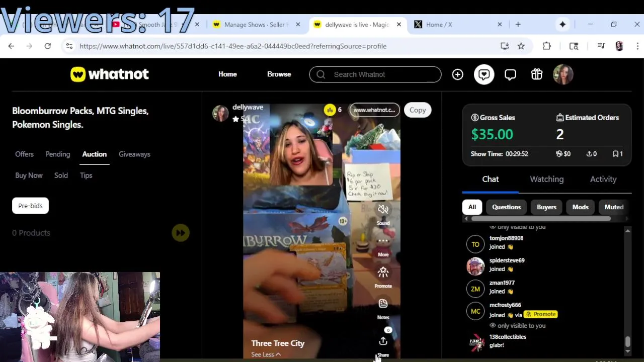Screen dimensions: 644x362
Task: Bookmark this page with star icon
Action: click(521, 46)
